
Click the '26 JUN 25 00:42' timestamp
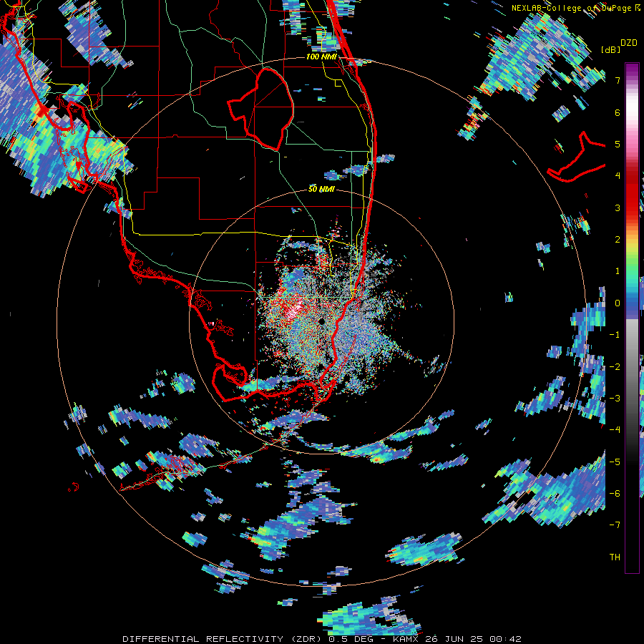point(472,639)
